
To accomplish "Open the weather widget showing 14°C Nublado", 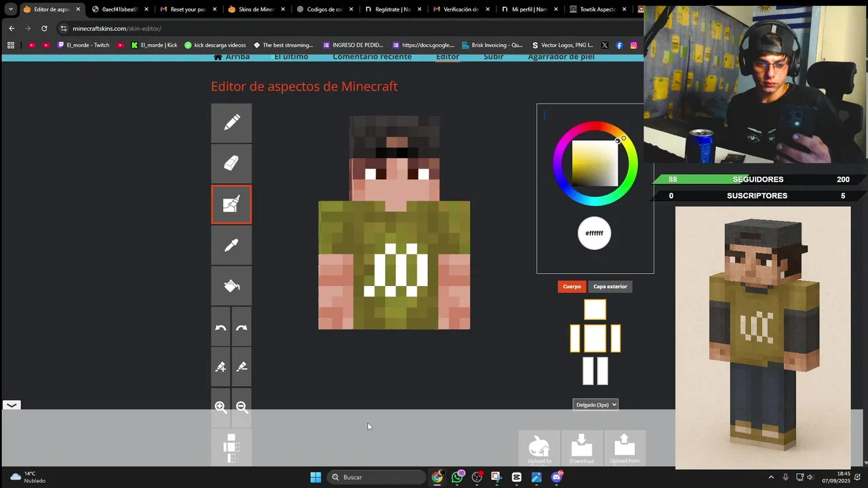I will (28, 477).
